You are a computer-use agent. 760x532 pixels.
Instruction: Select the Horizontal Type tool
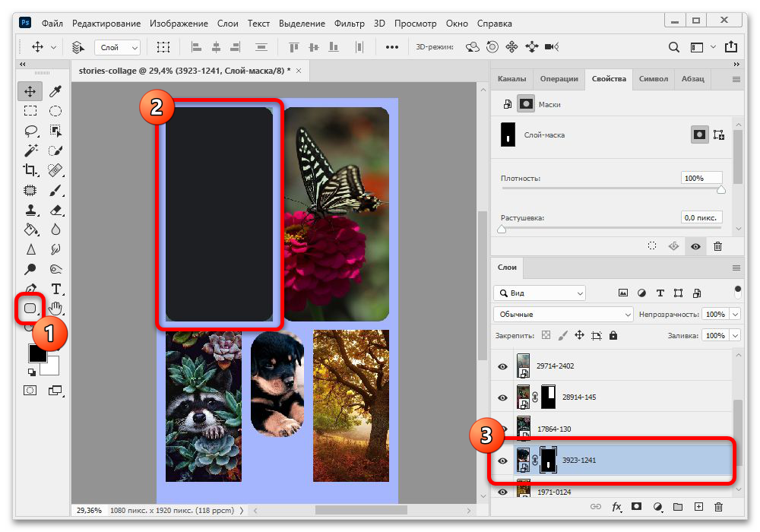point(55,289)
